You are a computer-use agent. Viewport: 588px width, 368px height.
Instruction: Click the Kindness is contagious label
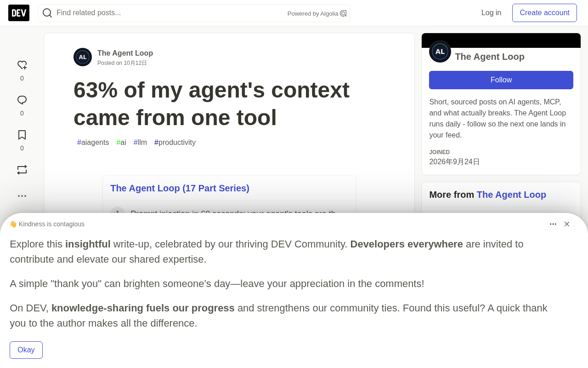[47, 224]
